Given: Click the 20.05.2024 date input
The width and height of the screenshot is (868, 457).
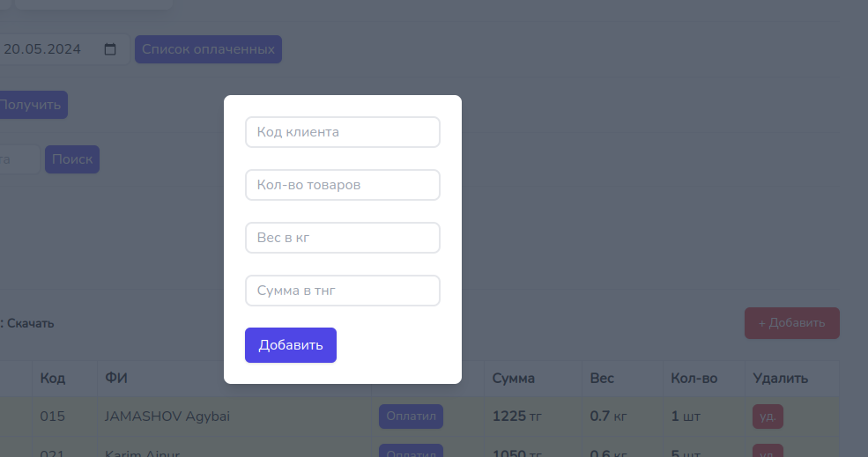Looking at the screenshot, I should coord(53,49).
